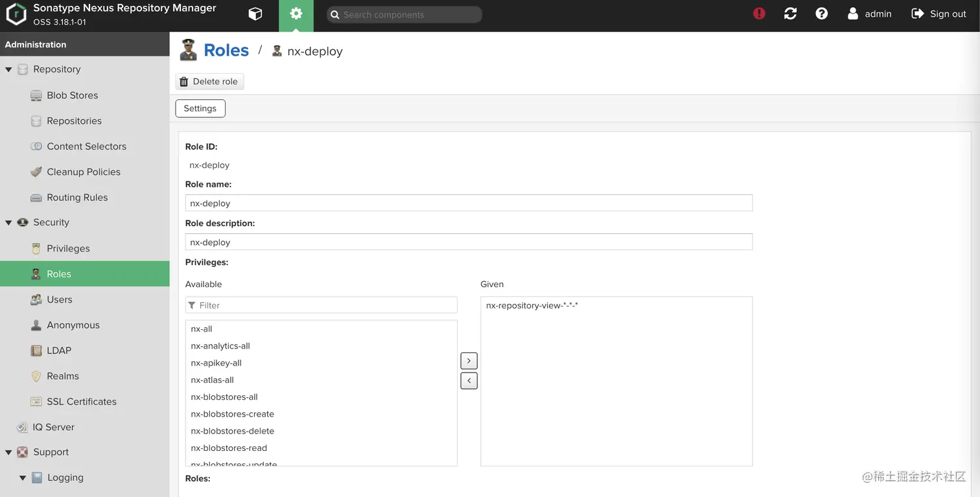Click the Support lifebuoy icon in sidebar
The image size is (980, 497).
pos(23,452)
